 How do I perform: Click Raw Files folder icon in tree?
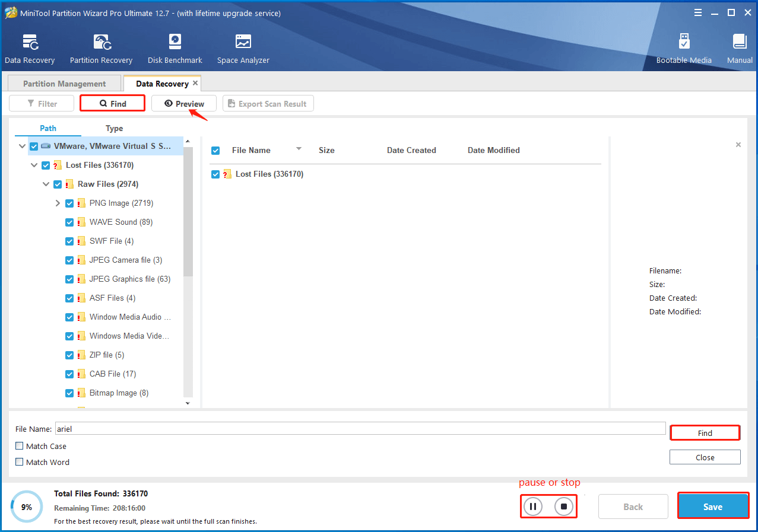coord(69,184)
